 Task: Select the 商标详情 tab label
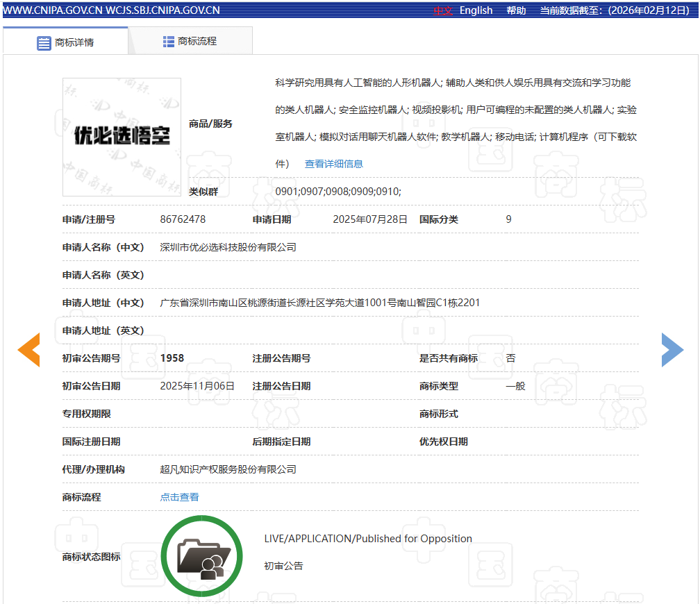[74, 42]
